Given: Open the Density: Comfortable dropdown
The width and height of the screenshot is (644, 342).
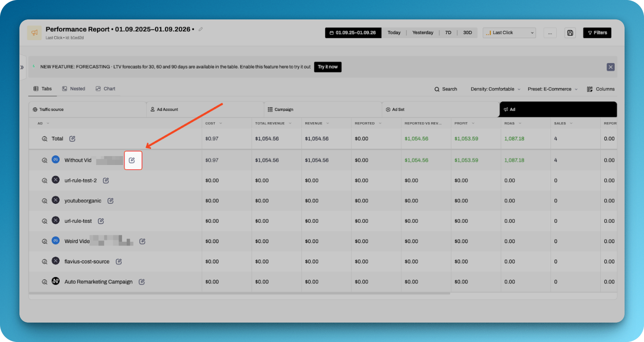Looking at the screenshot, I should [495, 89].
